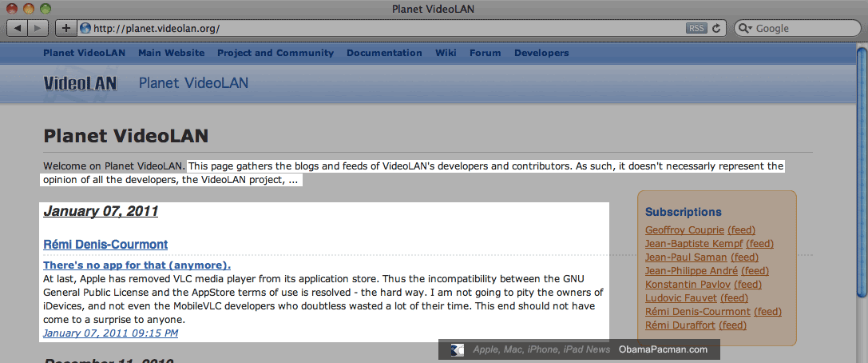
Task: Open the Documentation nav item
Action: [384, 54]
